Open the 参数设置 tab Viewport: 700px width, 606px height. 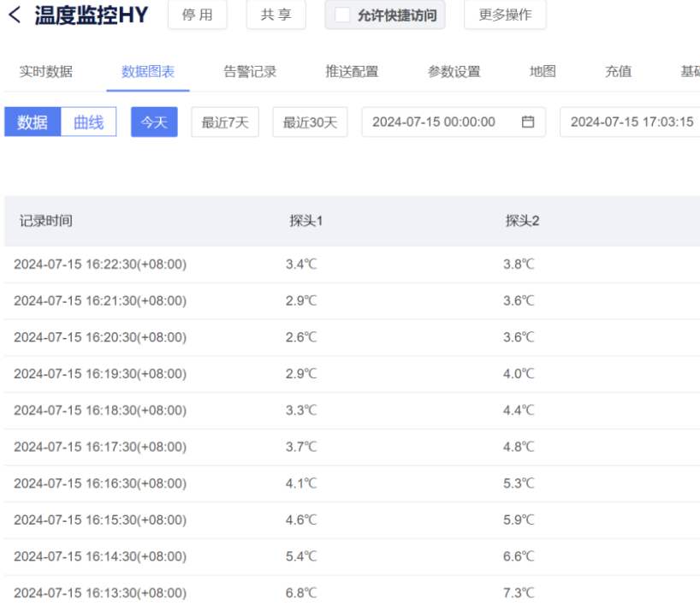click(454, 72)
